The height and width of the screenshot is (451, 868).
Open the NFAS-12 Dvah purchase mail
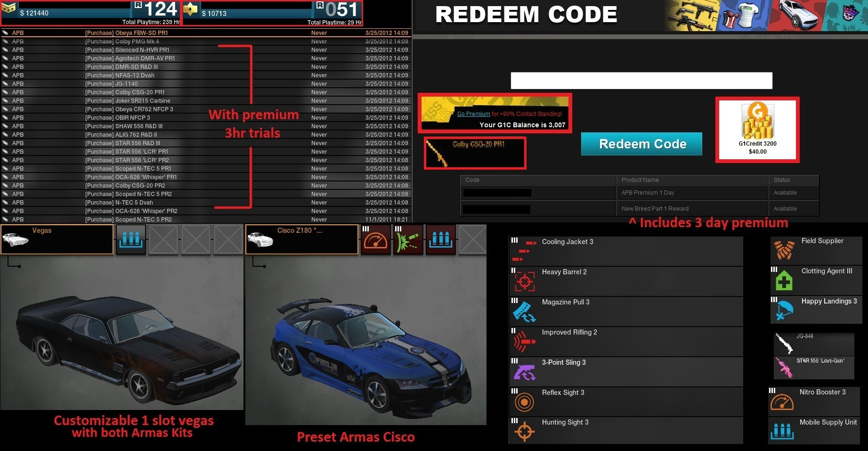[x=206, y=75]
